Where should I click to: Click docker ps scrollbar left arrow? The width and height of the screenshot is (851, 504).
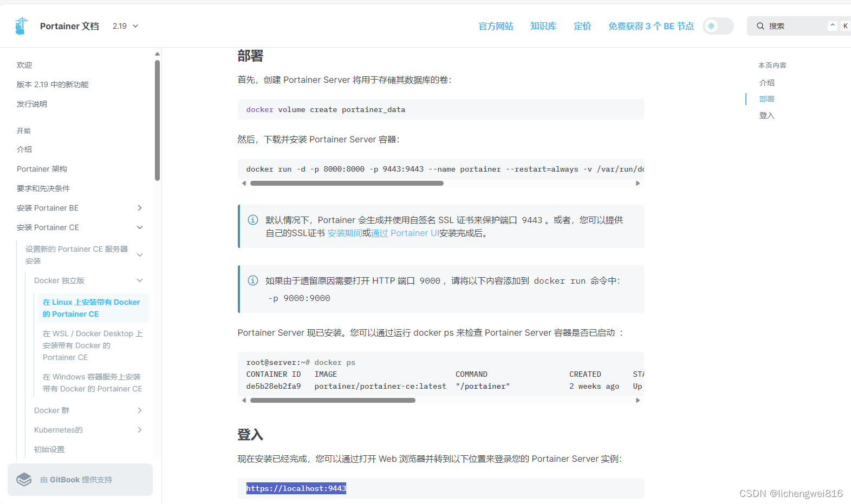(x=244, y=400)
